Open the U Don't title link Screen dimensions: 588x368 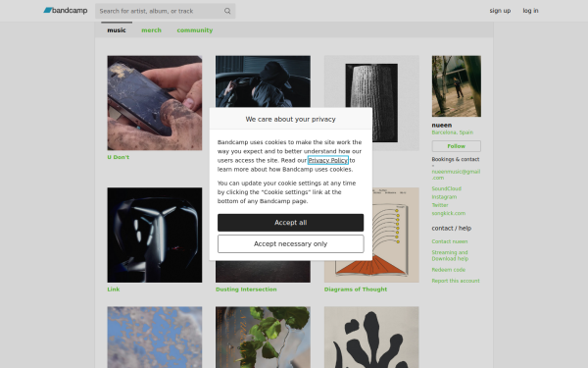(x=119, y=157)
